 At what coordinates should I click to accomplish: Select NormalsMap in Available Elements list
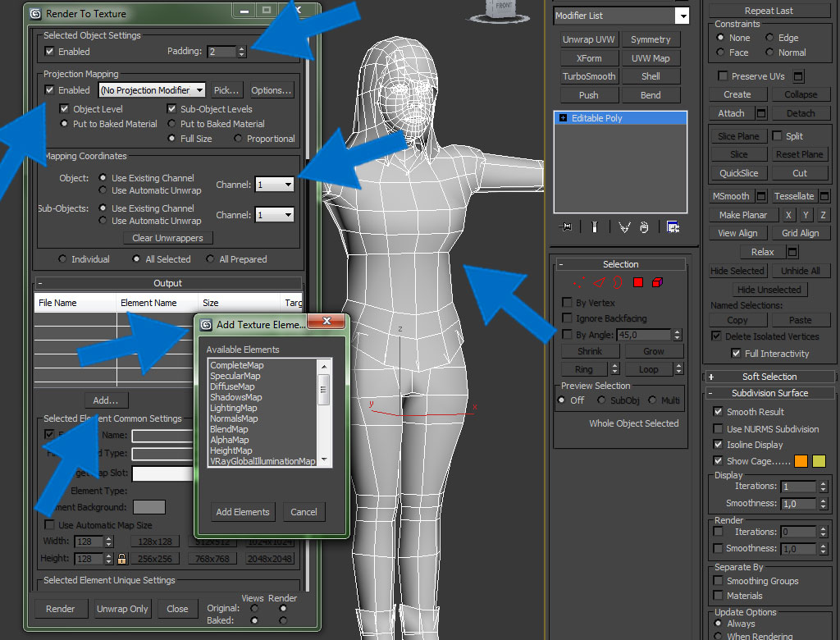[x=234, y=418]
